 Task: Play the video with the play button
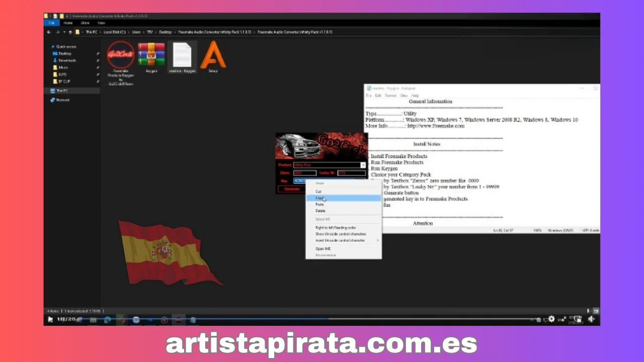pos(50,319)
